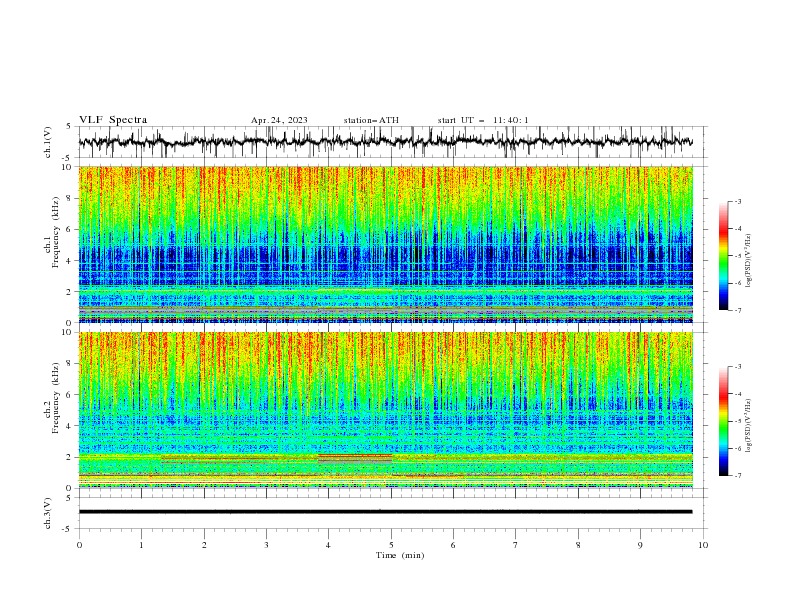Click the red 2 kHz band in ch.2
The width and height of the screenshot is (792, 612).
click(x=355, y=458)
